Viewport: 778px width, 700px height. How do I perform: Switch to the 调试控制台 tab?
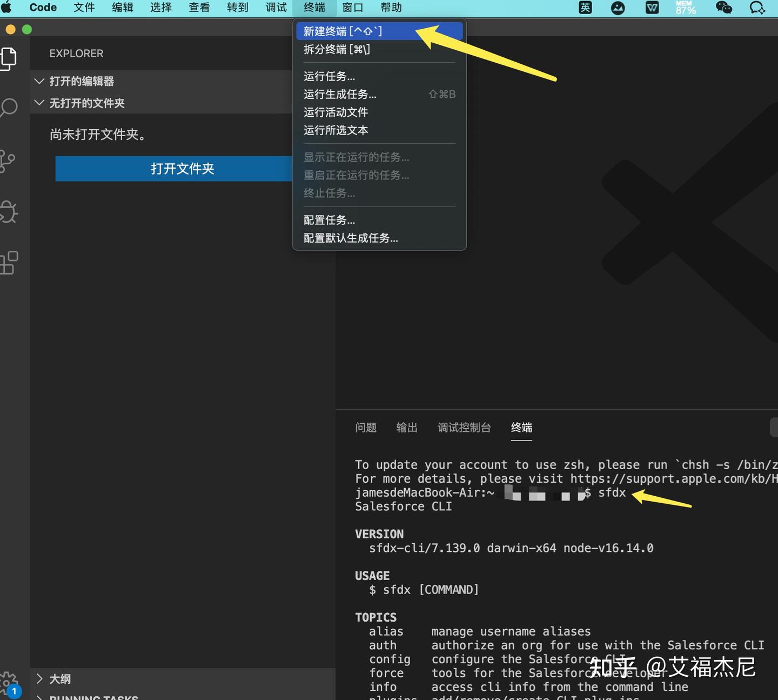[x=464, y=428]
